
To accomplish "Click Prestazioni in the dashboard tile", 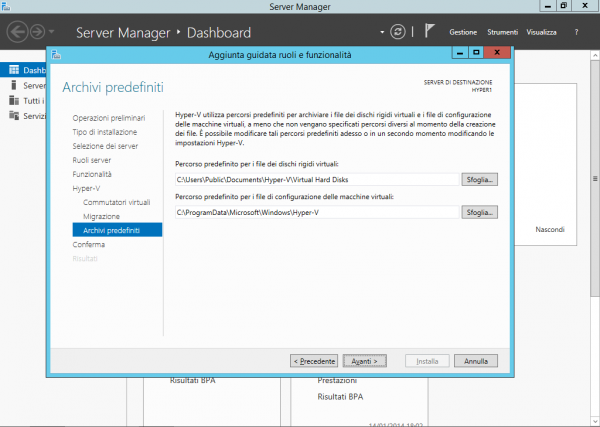I will click(x=337, y=381).
